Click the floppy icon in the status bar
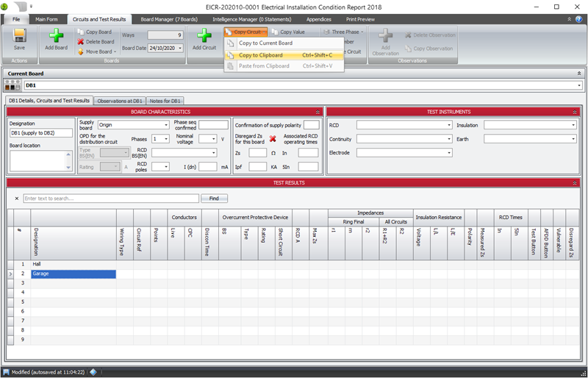Image resolution: width=588 pixels, height=378 pixels. 7,372
